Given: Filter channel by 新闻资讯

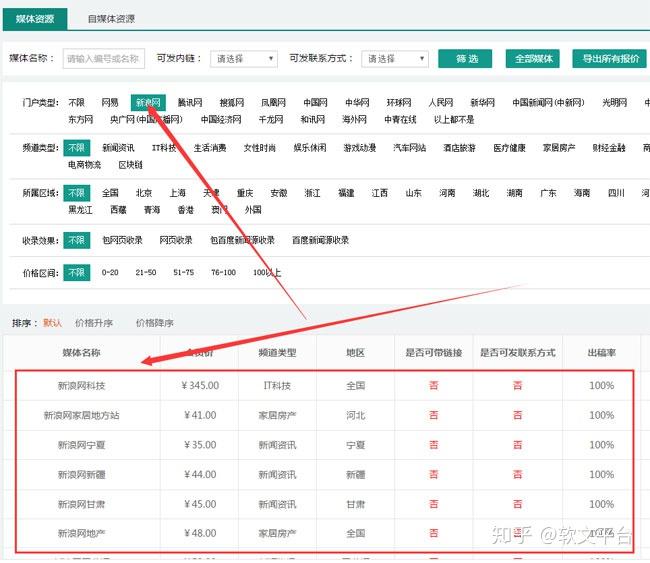Looking at the screenshot, I should [118, 148].
